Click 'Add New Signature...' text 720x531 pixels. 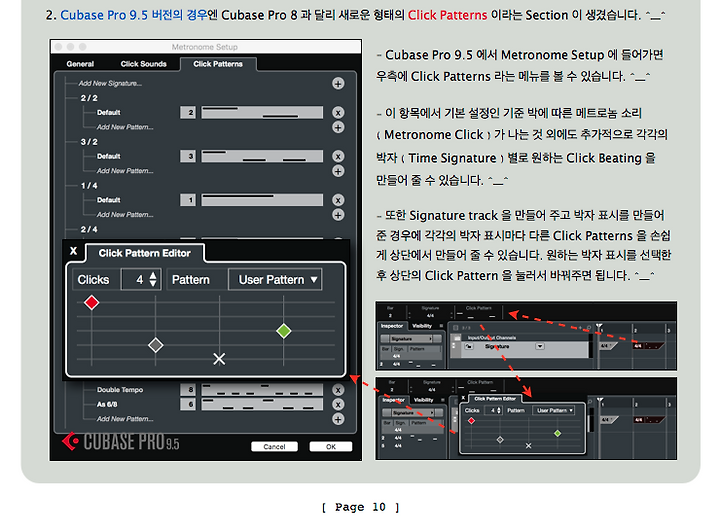(110, 83)
